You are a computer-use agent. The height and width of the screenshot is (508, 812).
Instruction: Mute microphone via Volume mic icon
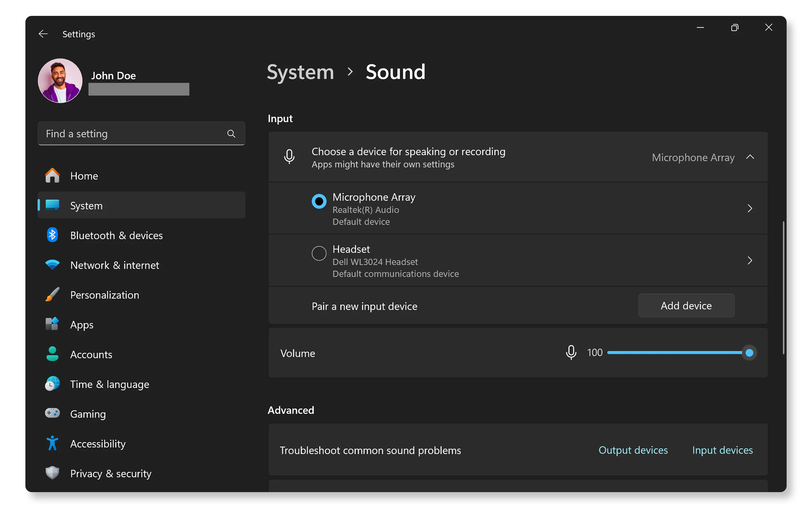pyautogui.click(x=571, y=353)
